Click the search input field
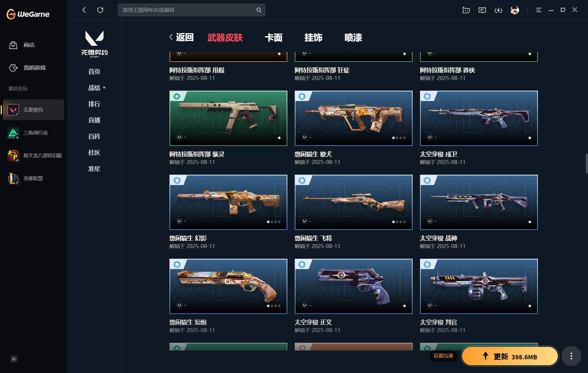 [191, 10]
